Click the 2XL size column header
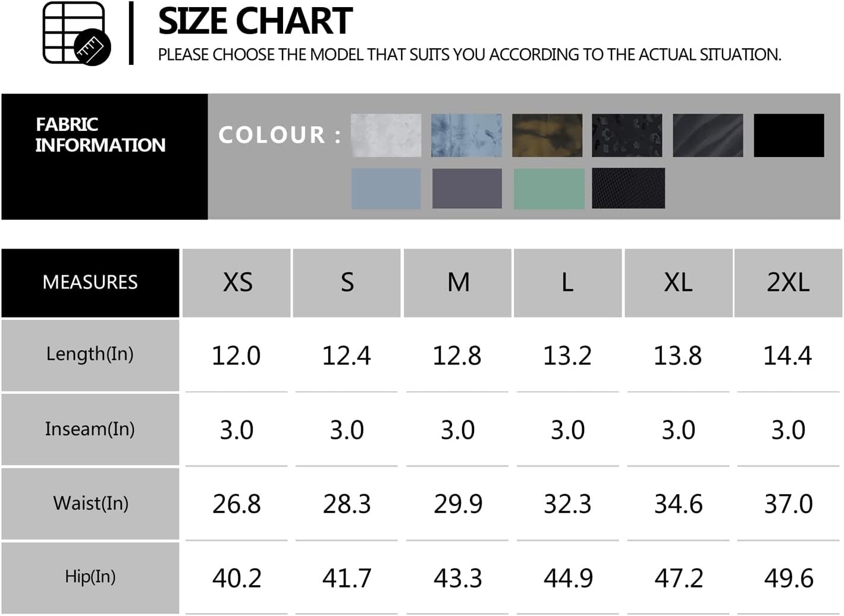The image size is (844, 616). [x=788, y=283]
